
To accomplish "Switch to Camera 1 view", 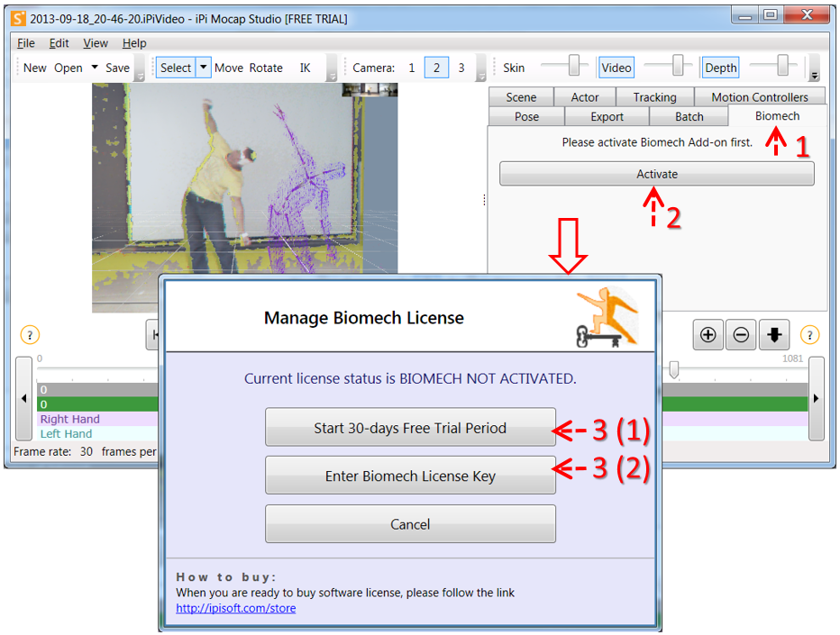I will click(x=411, y=68).
